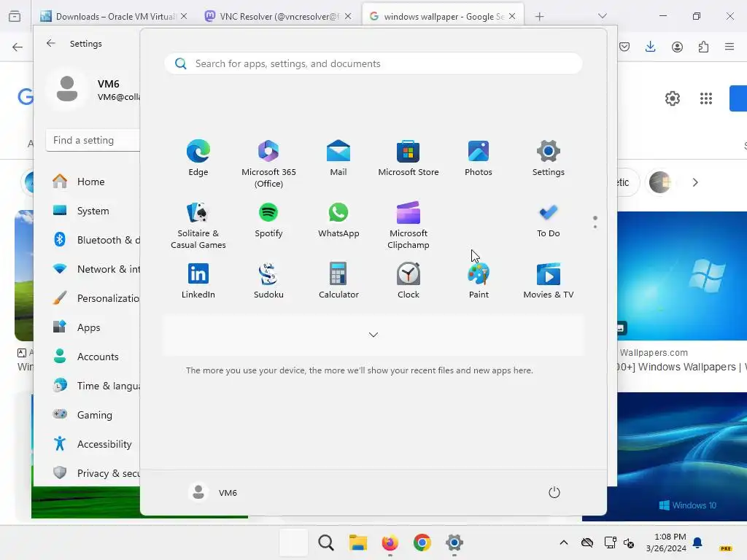
Task: Click the VM6 profile picture in Settings
Action: pos(67,89)
